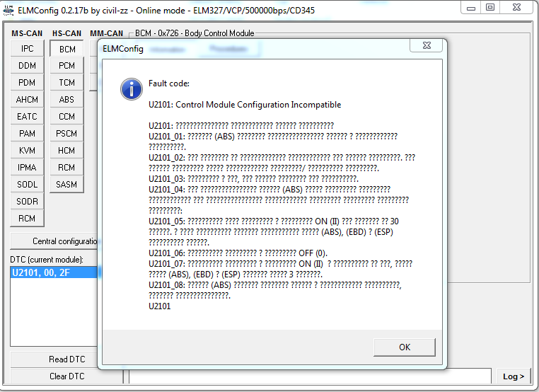Expand the Log panel
The height and width of the screenshot is (392, 539).
[x=514, y=376]
